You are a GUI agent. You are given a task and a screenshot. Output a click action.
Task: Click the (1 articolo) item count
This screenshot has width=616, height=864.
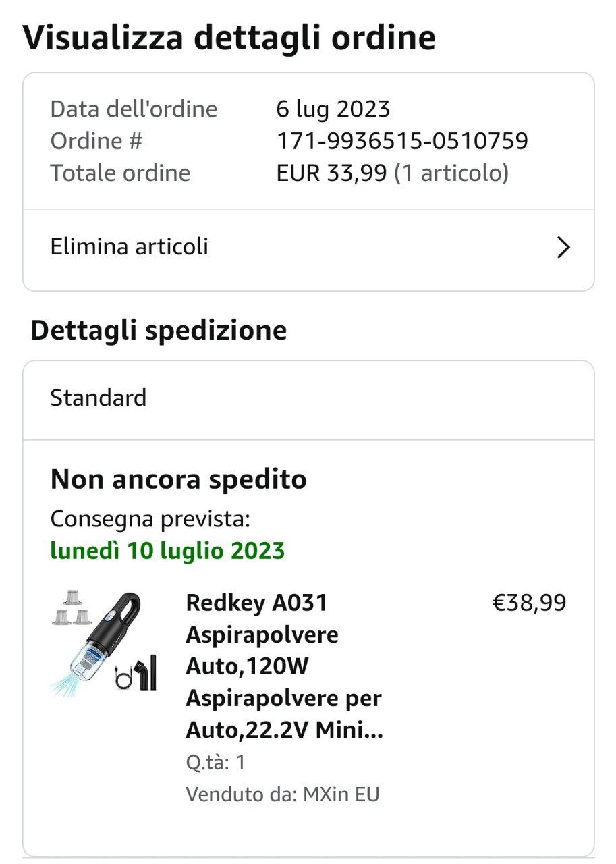tap(451, 173)
